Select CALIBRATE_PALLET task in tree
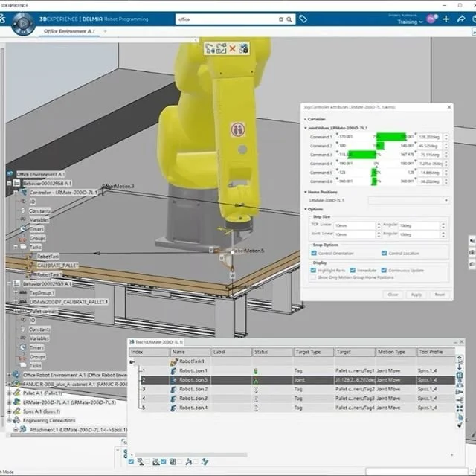Screen dimensions: 476x476 point(58,266)
